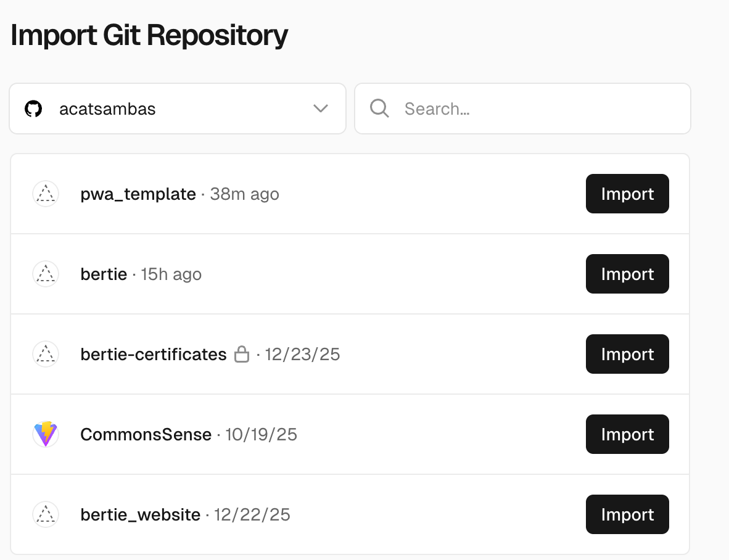The height and width of the screenshot is (560, 729).
Task: Expand the dropdown chevron arrow
Action: pos(321,109)
